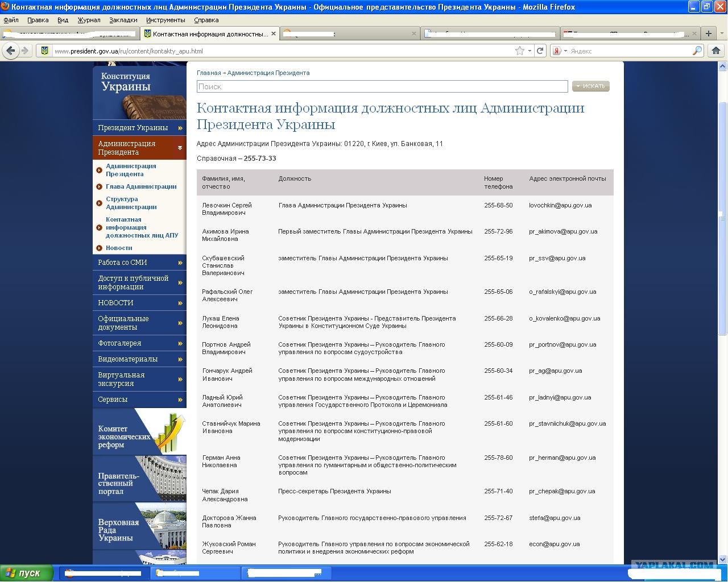The image size is (728, 582).
Task: Click the vertical scrollbar thumb
Action: coord(723,219)
